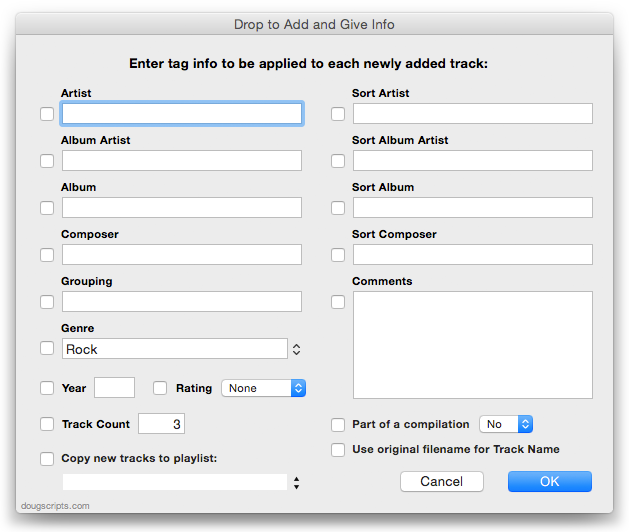Screen dimensions: 629x532
Task: Click the Cancel button
Action: 442,481
